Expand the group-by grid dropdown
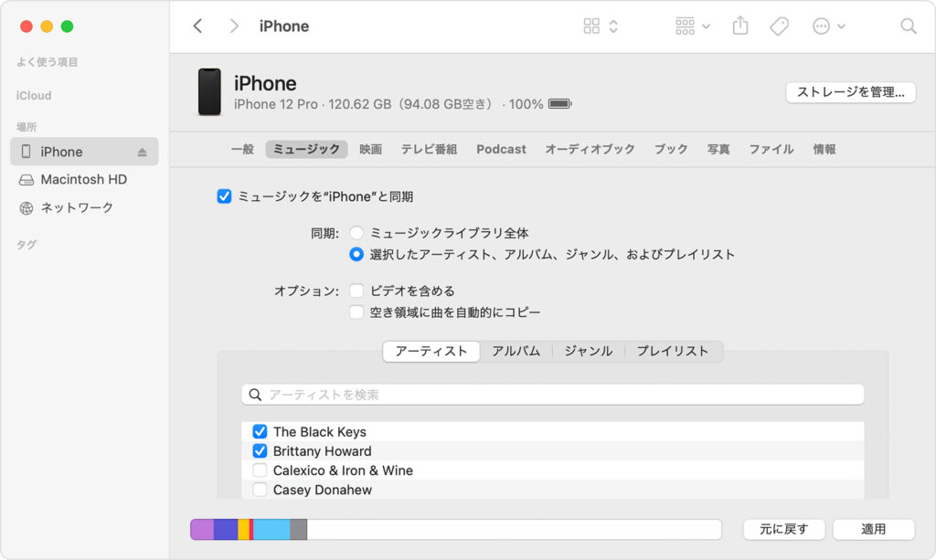The height and width of the screenshot is (560, 936). click(x=693, y=26)
